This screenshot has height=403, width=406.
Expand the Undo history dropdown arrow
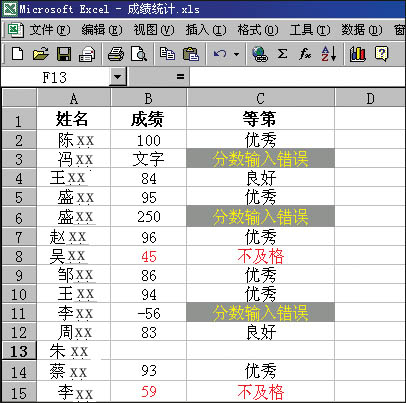point(236,54)
